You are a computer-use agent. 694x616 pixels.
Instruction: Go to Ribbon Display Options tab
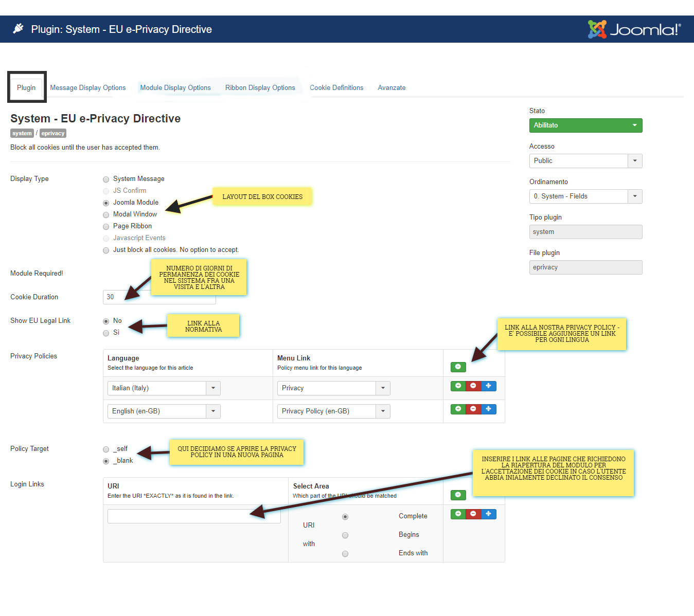pos(260,88)
